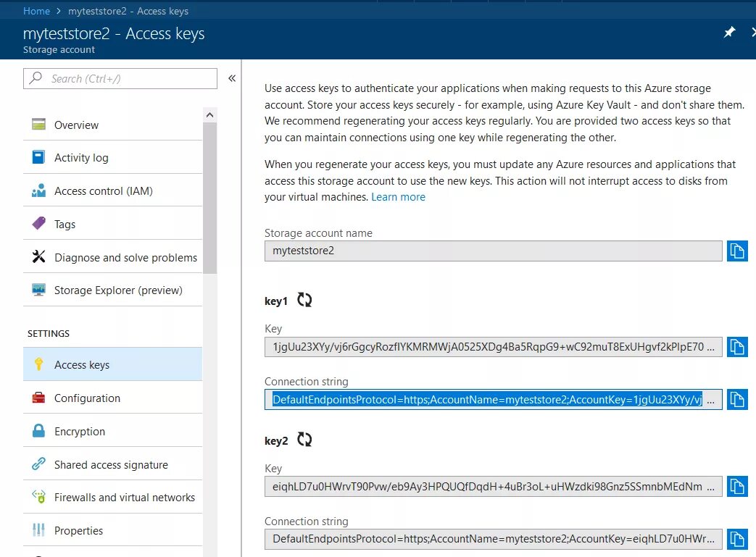Screen dimensions: 756x557
Task: Click the Shared access signature link icon
Action: (x=38, y=464)
